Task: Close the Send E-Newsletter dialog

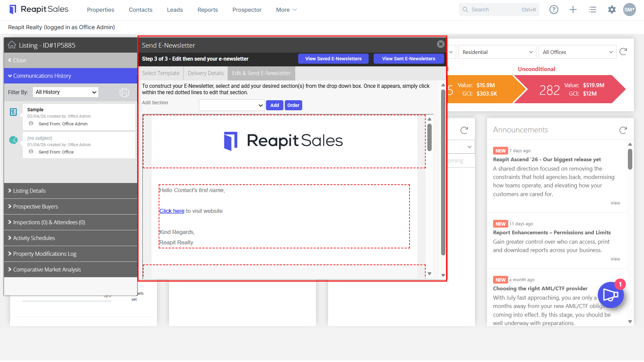Action: click(x=441, y=44)
